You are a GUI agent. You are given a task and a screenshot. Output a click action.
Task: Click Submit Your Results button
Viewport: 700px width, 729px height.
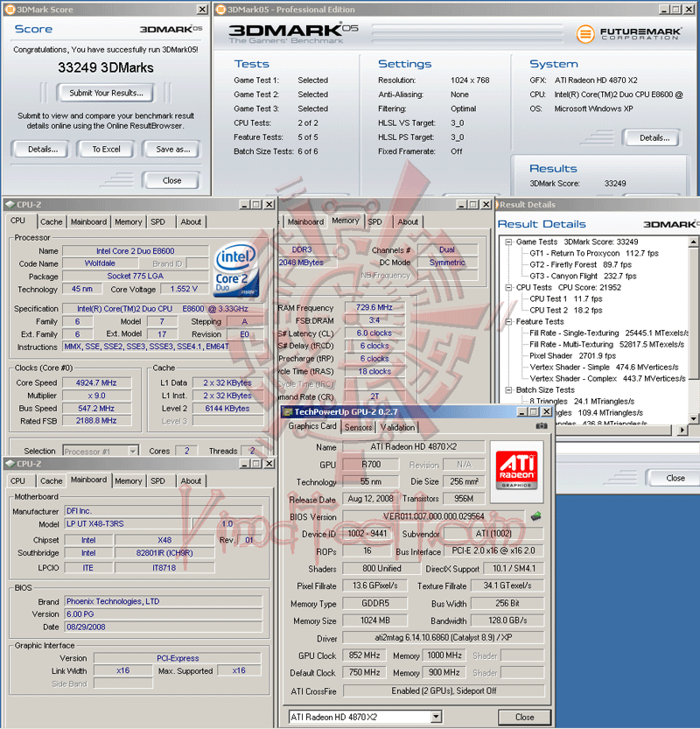click(x=106, y=93)
